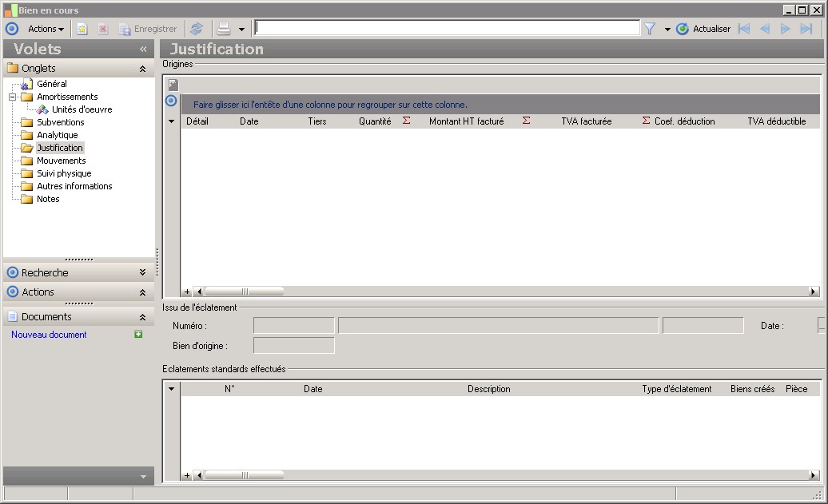The image size is (828, 504).
Task: Click the refresh arrows toolbar icon
Action: coord(197,29)
